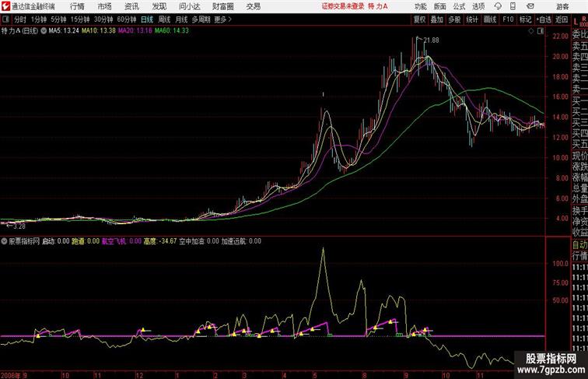This screenshot has height=379, width=588.
Task: Switch to the 15分钟 period tab
Action: (x=80, y=19)
